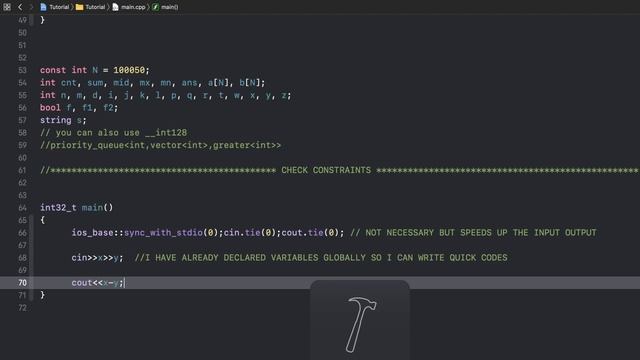
Task: Go back with the left arrow
Action: (20, 7)
